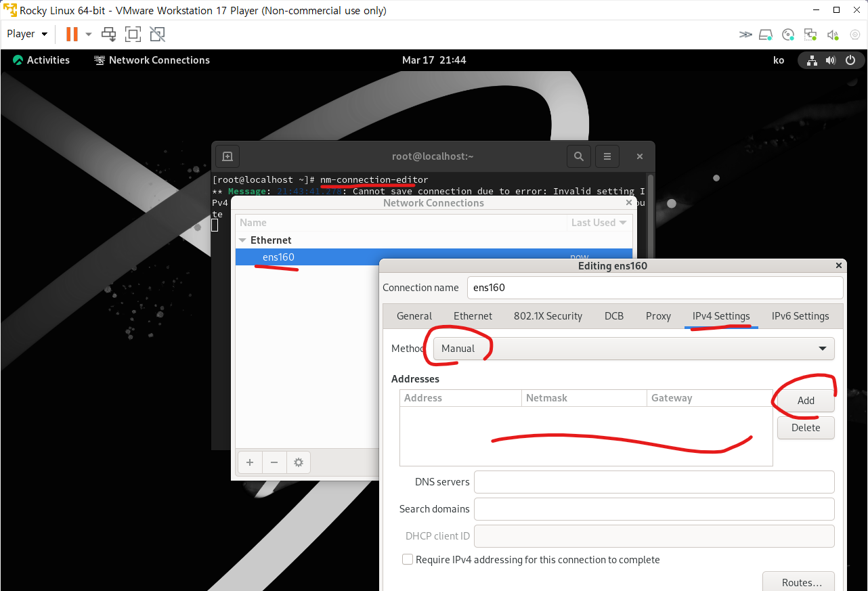Switch to the 802.1X Security tab
The height and width of the screenshot is (591, 868).
pos(548,315)
